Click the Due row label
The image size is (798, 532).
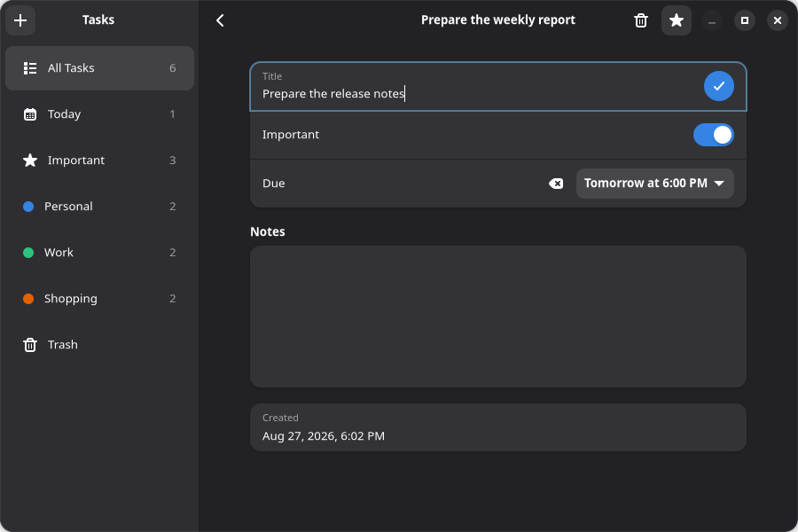(x=273, y=184)
